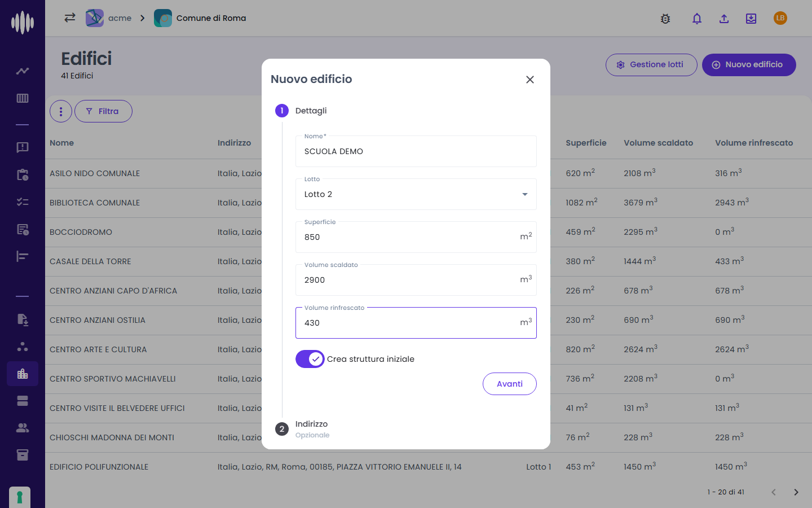Click the Nome input field
Screen dimensions: 812x508
[x=416, y=151]
